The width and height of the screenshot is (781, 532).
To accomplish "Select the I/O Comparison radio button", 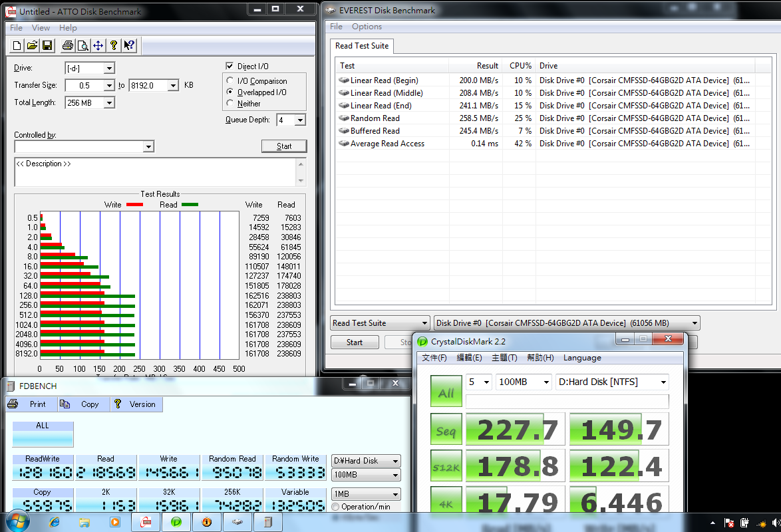I will pos(230,80).
